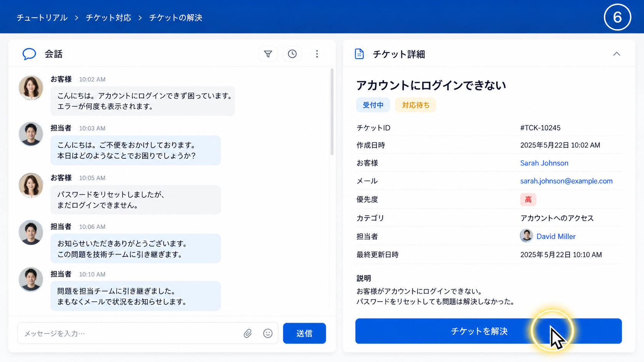Click the 高 priority badge
Image resolution: width=644 pixels, height=362 pixels.
528,199
